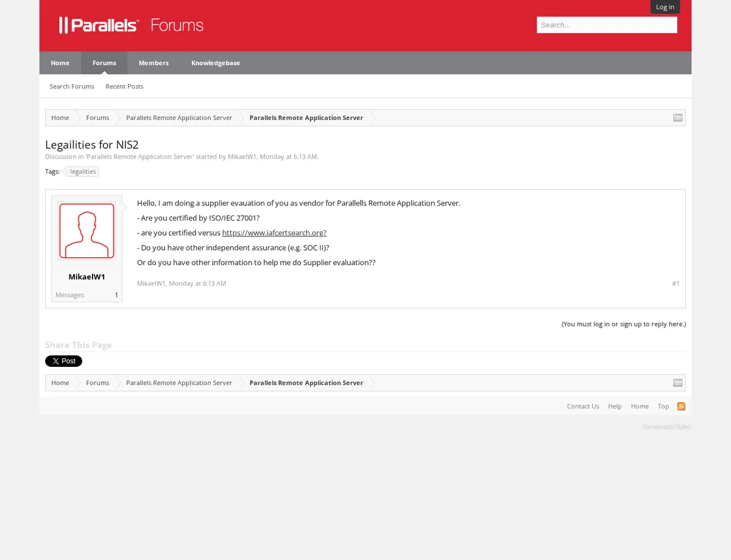The image size is (731, 560).
Task: Click the Log in button
Action: click(x=665, y=7)
